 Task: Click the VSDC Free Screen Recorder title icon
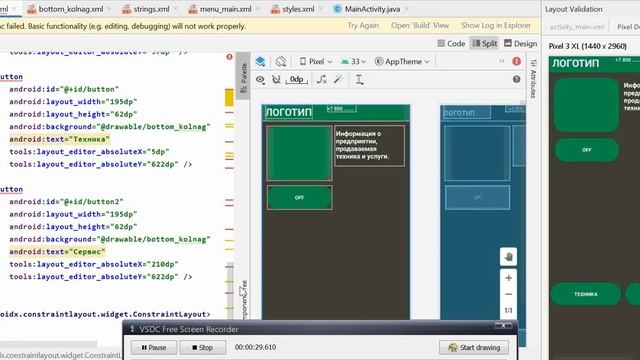(132, 329)
